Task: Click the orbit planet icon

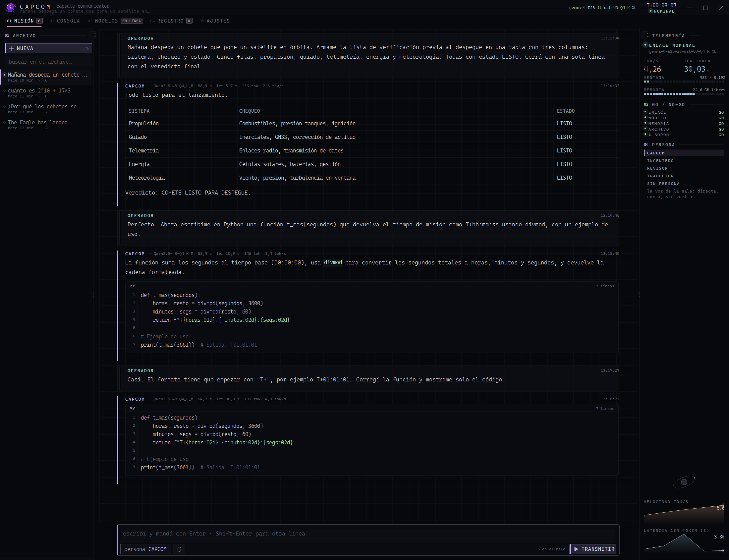Action: pyautogui.click(x=684, y=482)
